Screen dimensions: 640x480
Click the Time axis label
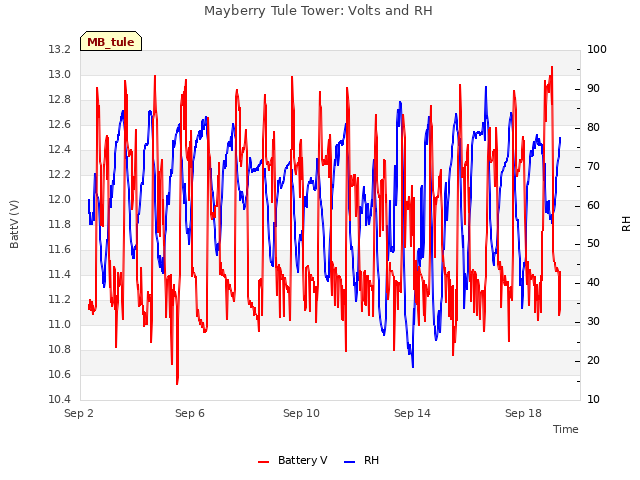[566, 429]
